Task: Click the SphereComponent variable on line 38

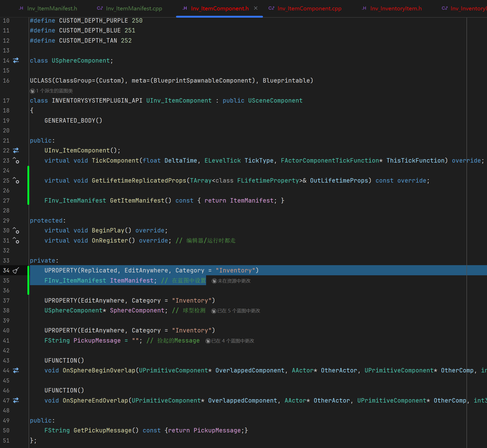Action: (137, 310)
